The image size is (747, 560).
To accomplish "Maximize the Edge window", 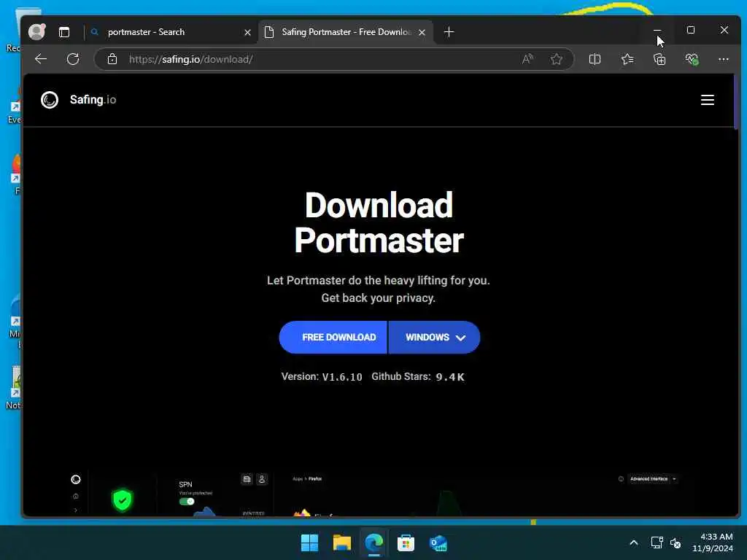I will click(691, 30).
